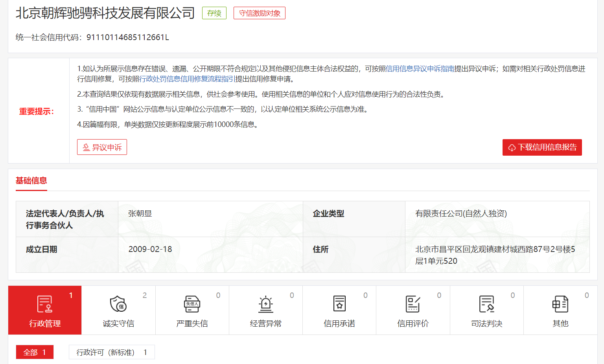Click the 成立日期 header cell

pos(67,255)
